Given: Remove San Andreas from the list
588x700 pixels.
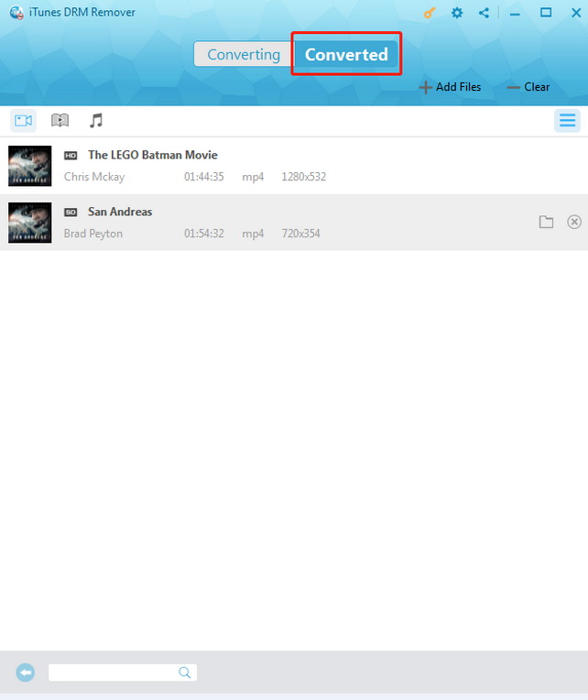Looking at the screenshot, I should (x=574, y=222).
